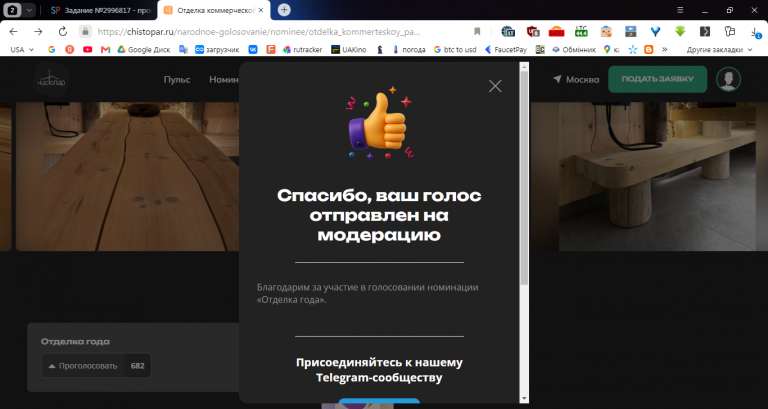Image resolution: width=768 pixels, height=409 pixels.
Task: Click the vote count 682
Action: point(138,366)
